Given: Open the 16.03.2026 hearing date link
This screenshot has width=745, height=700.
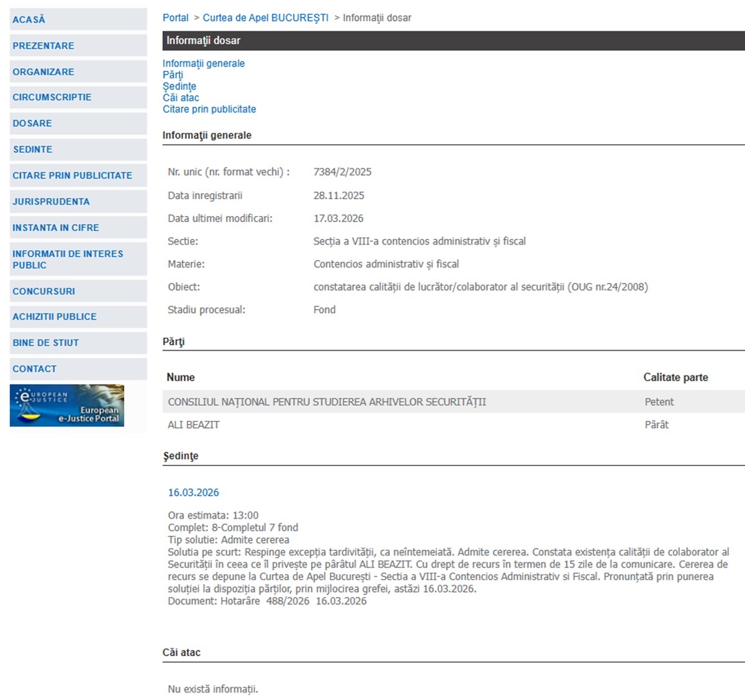Looking at the screenshot, I should coord(194,492).
